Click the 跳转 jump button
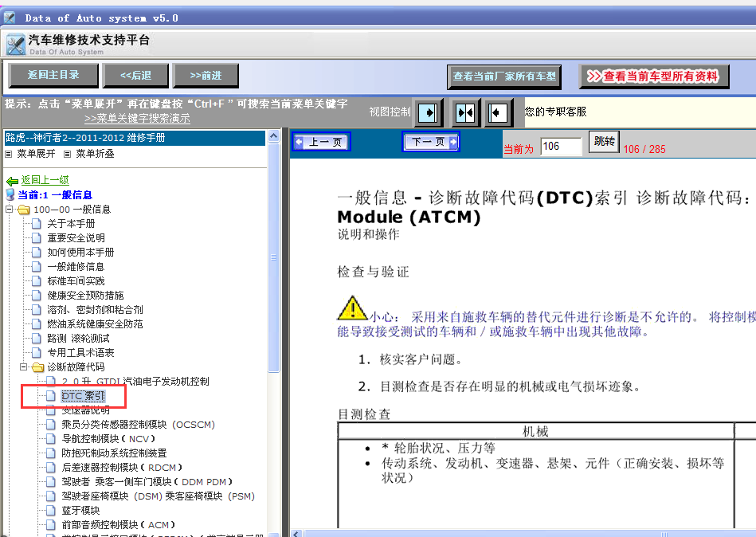Screen dimensions: 756x537 coord(604,141)
